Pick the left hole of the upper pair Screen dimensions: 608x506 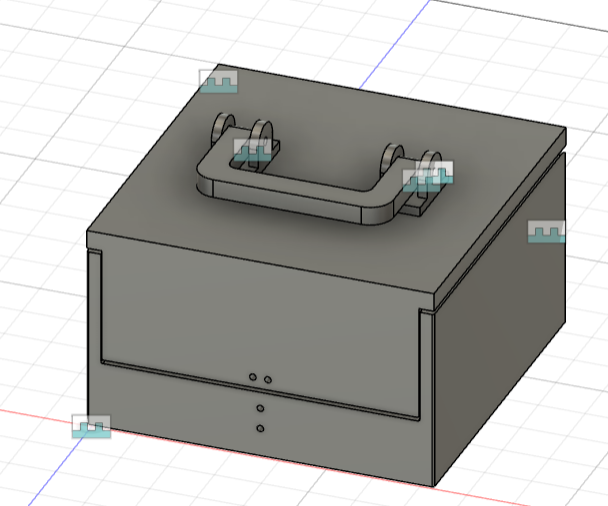click(253, 377)
